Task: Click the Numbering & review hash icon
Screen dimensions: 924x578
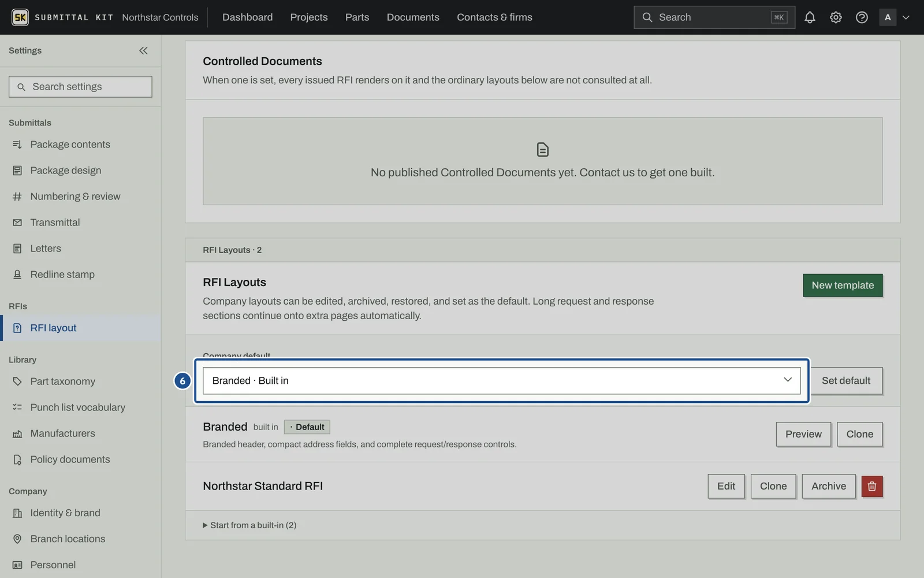Action: [x=17, y=197]
